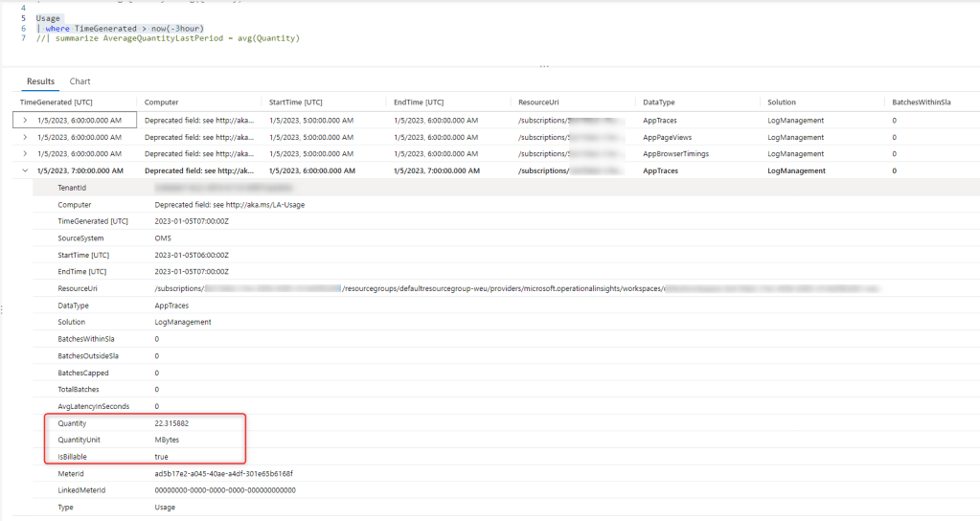
Task: Click the ResourceUri column header
Action: click(541, 102)
